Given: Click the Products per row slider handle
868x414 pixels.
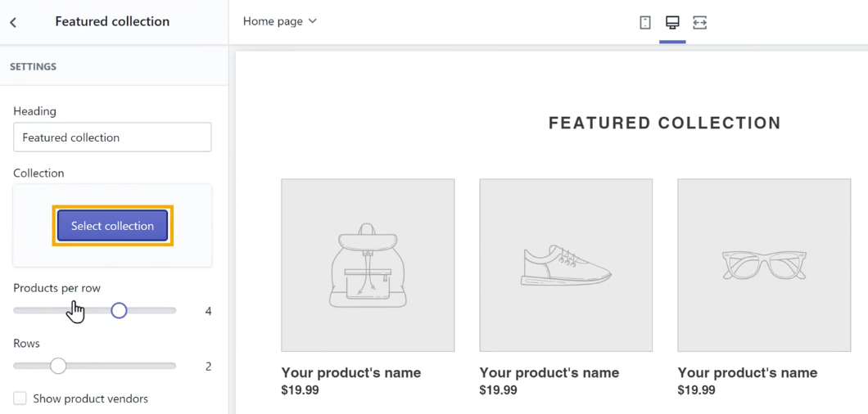Looking at the screenshot, I should (119, 311).
